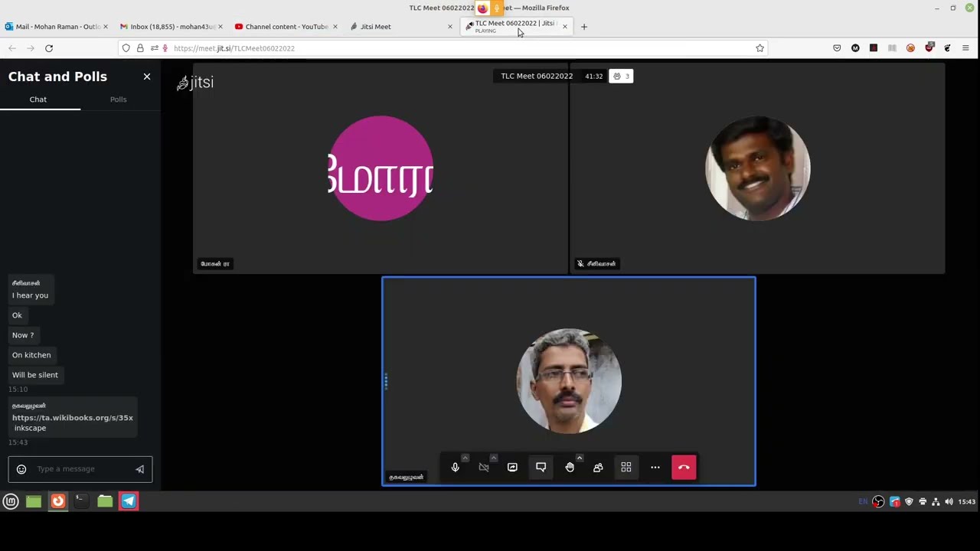Select the Chat tab
Viewport: 980px width, 551px height.
38,99
